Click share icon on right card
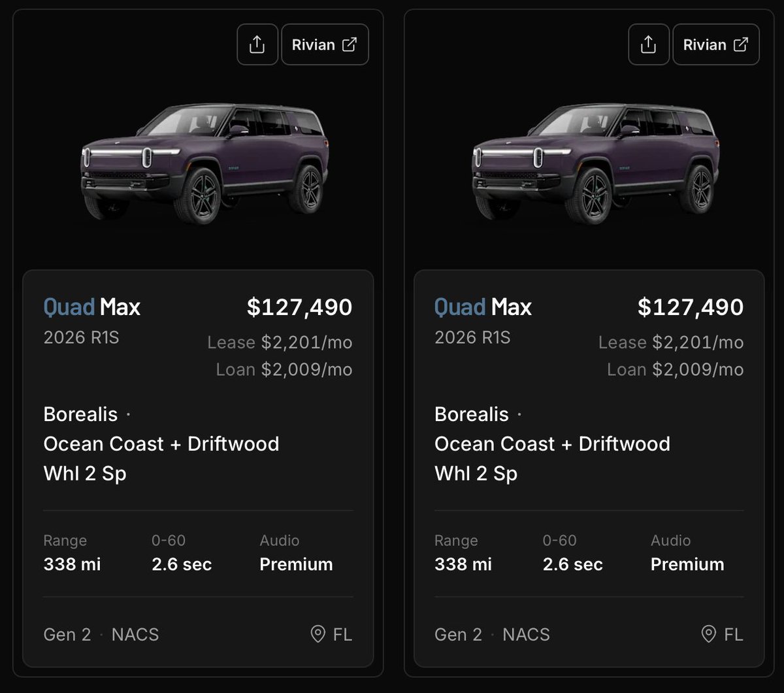Image resolution: width=784 pixels, height=693 pixels. click(648, 44)
